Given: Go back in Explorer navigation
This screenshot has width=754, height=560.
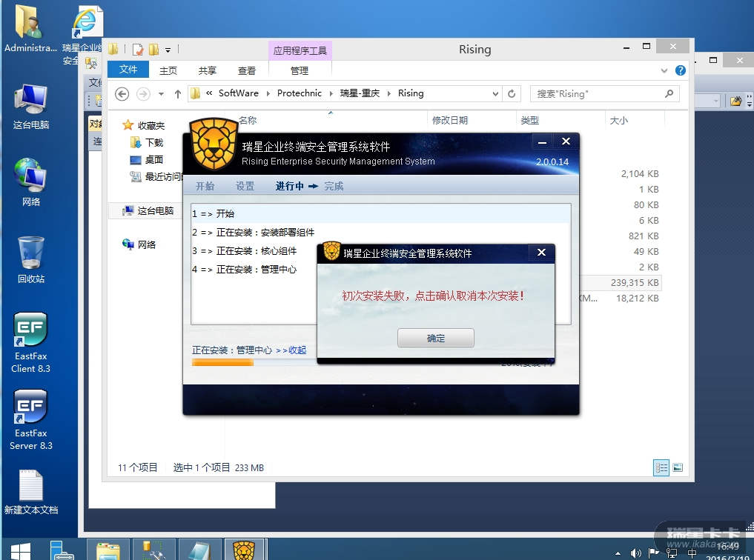Looking at the screenshot, I should (122, 93).
